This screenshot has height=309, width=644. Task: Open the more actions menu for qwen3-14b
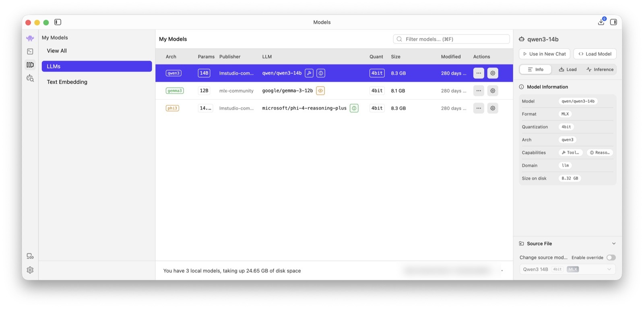pyautogui.click(x=479, y=73)
